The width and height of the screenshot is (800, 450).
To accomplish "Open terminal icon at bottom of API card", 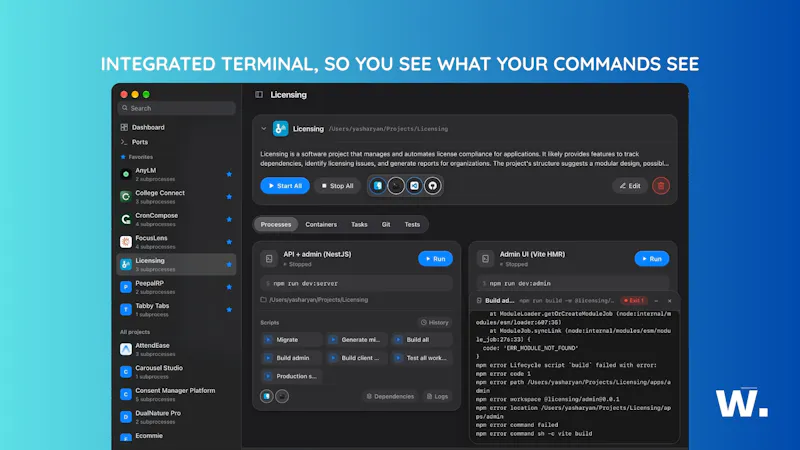I will coord(282,396).
